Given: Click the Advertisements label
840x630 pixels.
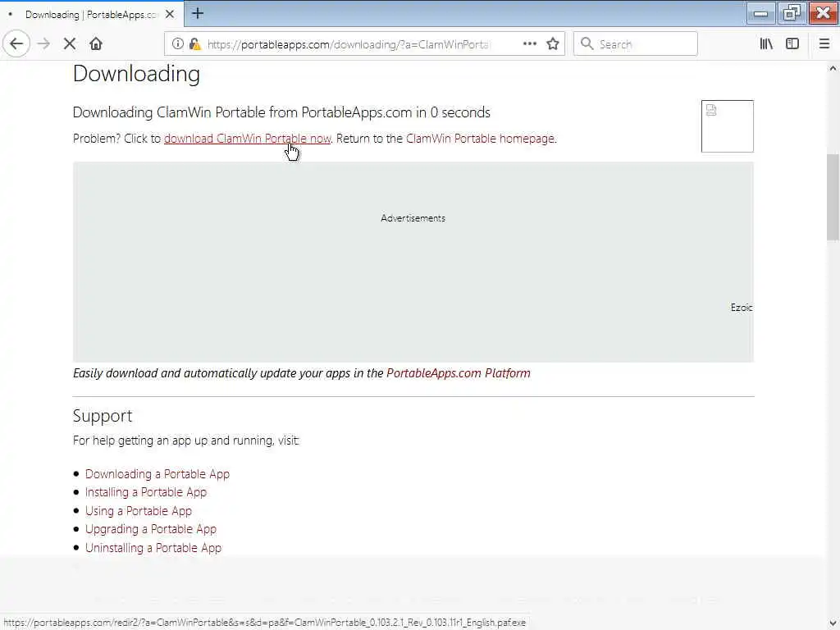Looking at the screenshot, I should [x=413, y=218].
